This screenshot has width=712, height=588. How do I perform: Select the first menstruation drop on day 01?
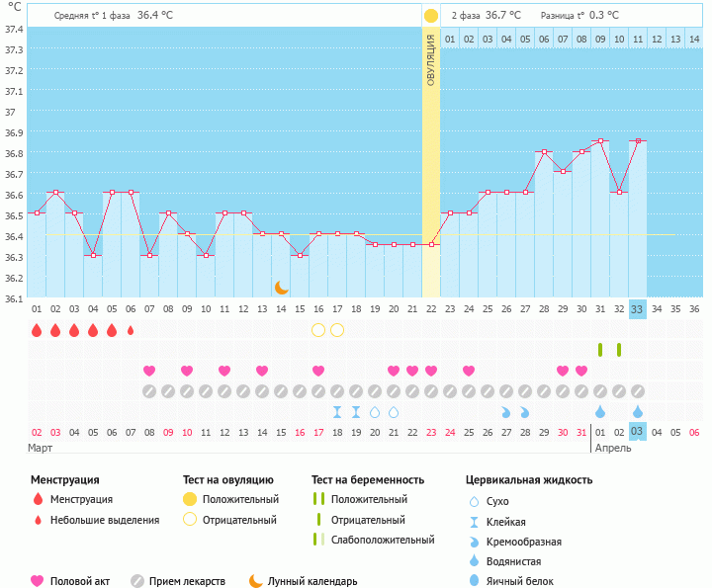click(37, 330)
